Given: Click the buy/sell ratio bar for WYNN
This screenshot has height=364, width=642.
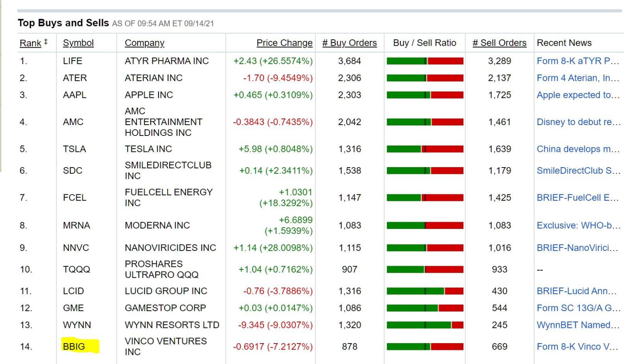Looking at the screenshot, I should pos(425,325).
